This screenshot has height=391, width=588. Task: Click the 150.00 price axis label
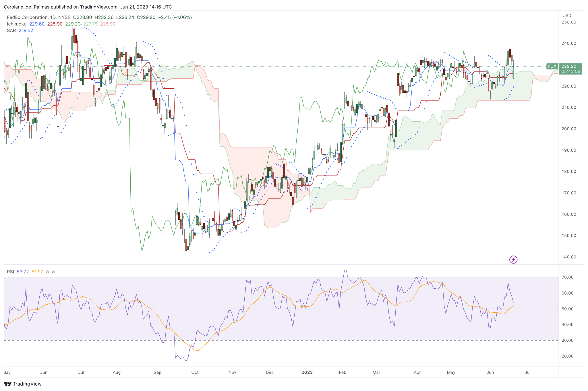click(x=569, y=236)
